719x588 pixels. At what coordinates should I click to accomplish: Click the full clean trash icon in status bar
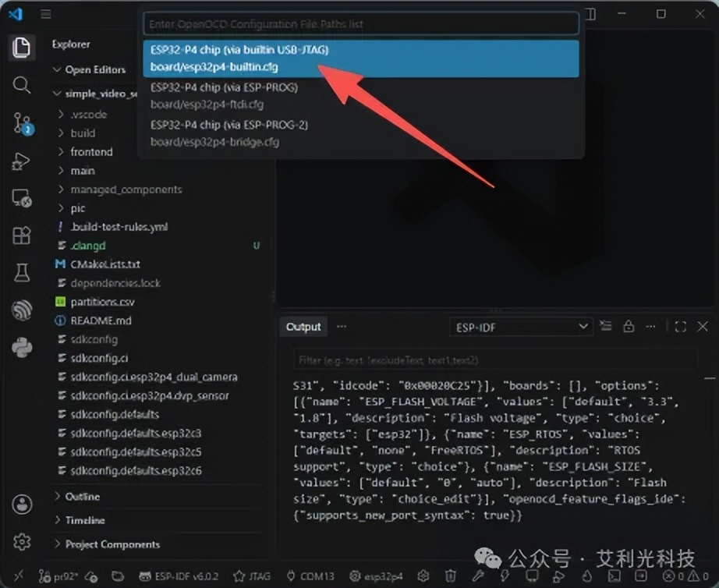coord(450,576)
